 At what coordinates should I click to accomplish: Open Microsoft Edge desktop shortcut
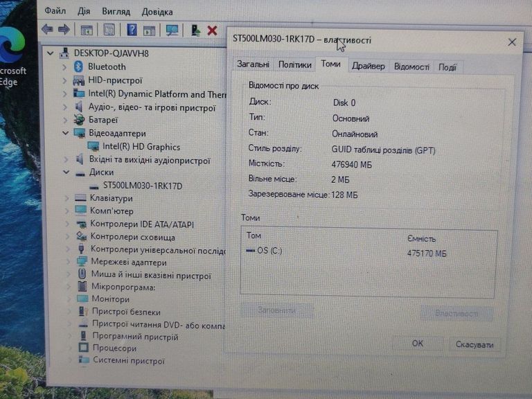12,57
